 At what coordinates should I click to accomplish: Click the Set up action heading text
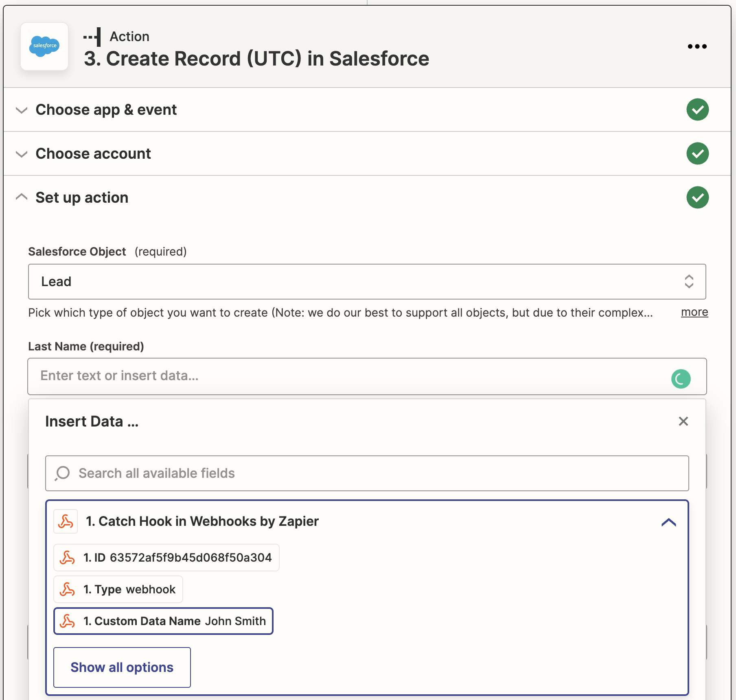(82, 198)
